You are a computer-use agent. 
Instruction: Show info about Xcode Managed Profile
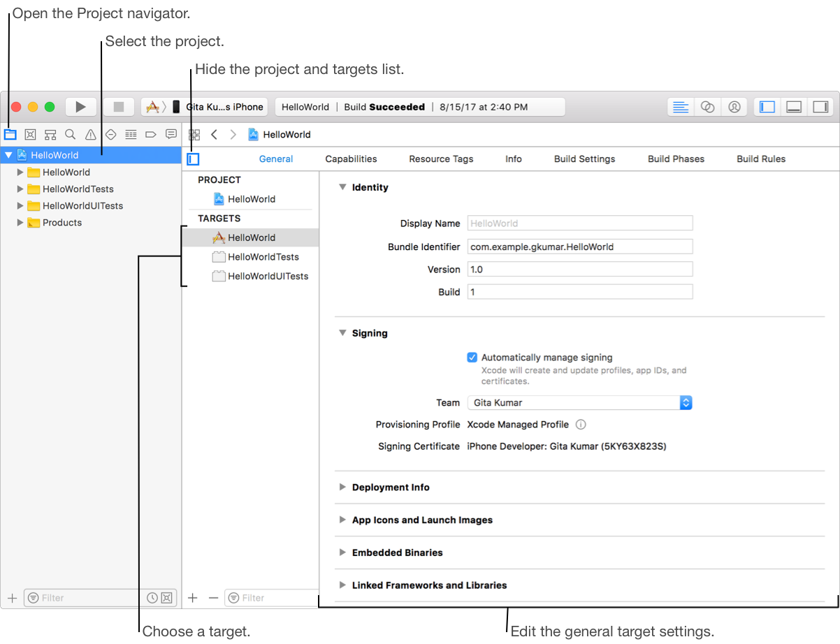(x=581, y=424)
